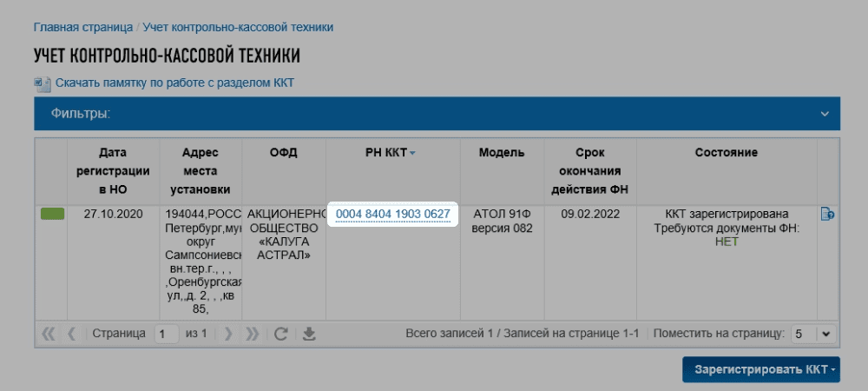Open registration number 0004 8404 1903 0627
The width and height of the screenshot is (868, 391).
(392, 214)
